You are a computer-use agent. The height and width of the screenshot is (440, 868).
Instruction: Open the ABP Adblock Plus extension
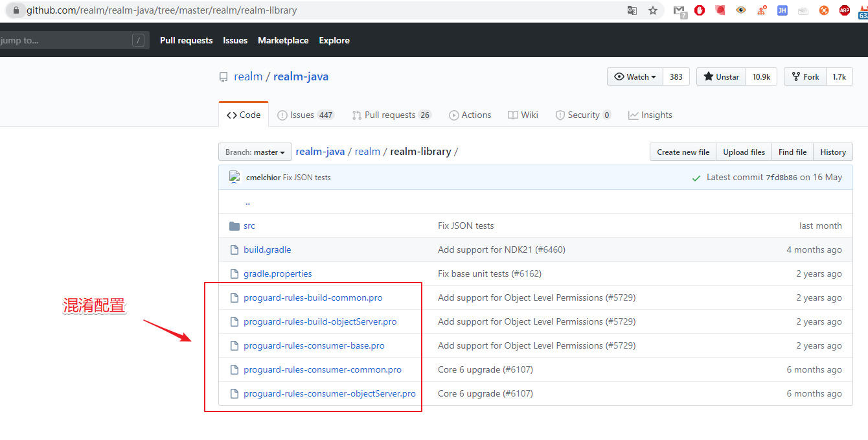845,10
